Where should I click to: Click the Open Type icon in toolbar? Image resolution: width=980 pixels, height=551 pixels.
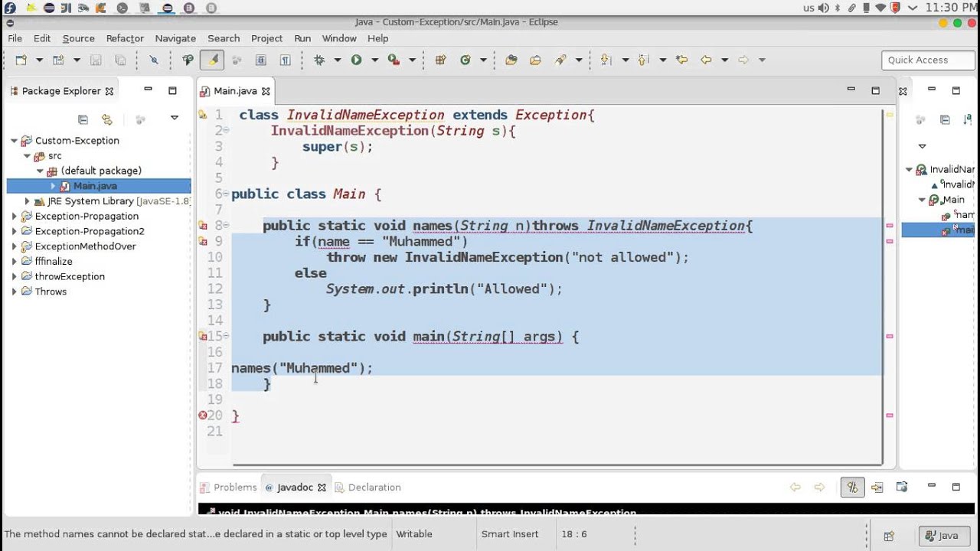[511, 60]
